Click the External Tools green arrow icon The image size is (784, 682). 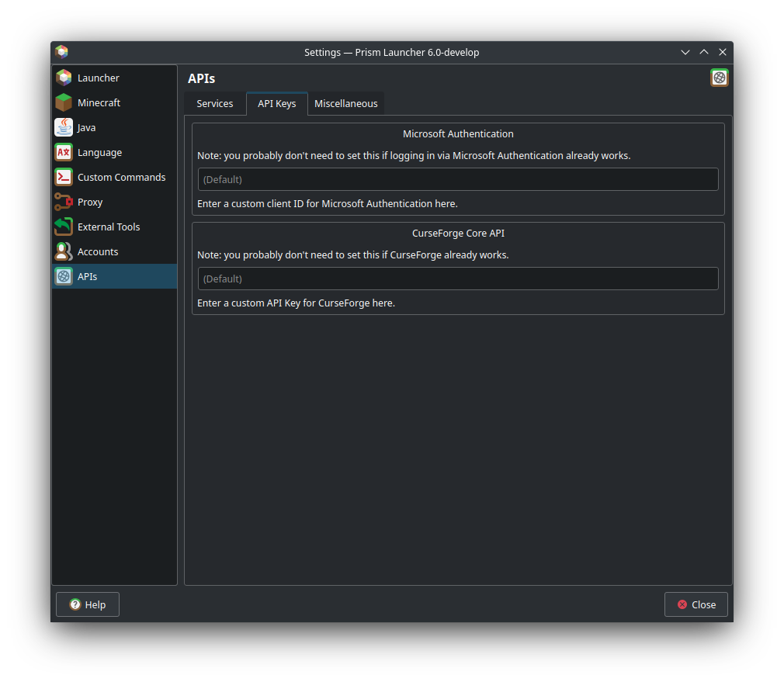pos(64,227)
